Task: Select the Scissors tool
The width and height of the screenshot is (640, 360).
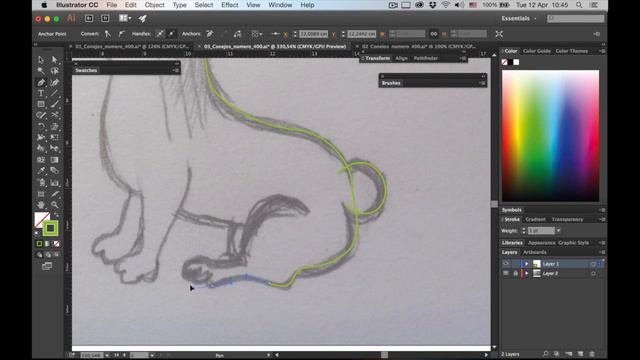Action: tap(55, 116)
